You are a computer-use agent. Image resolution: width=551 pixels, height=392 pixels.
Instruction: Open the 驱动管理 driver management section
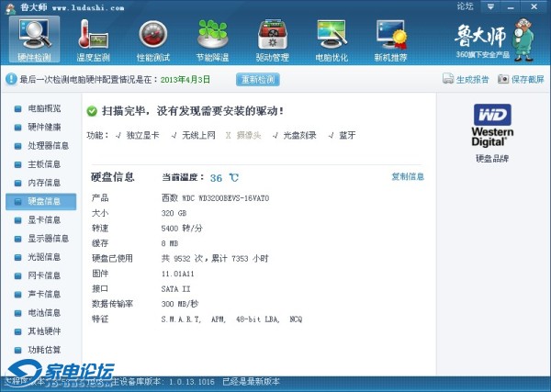(x=273, y=39)
